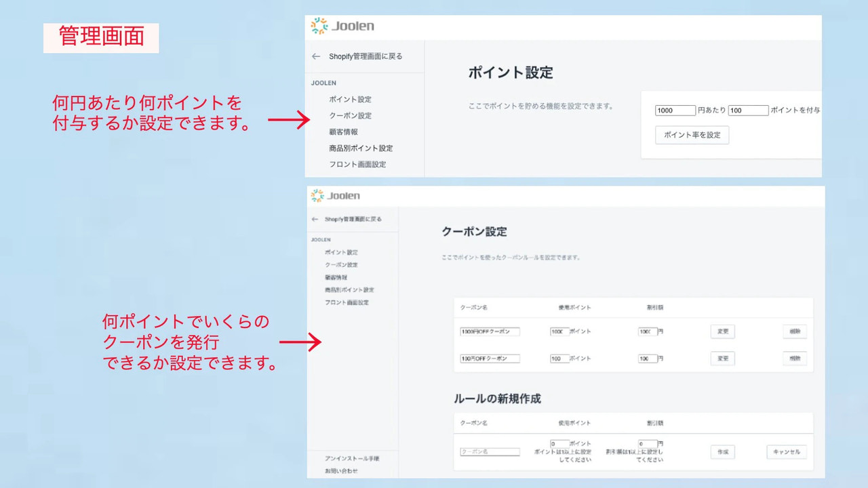The height and width of the screenshot is (488, 868).
Task: Open the お問い合わせ link
Action: tap(341, 470)
